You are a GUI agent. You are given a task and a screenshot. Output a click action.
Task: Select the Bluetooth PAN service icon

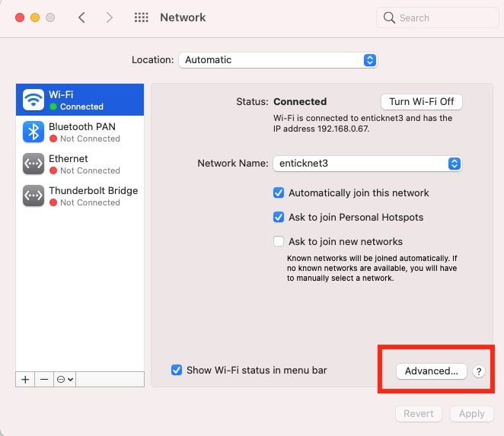pyautogui.click(x=33, y=132)
